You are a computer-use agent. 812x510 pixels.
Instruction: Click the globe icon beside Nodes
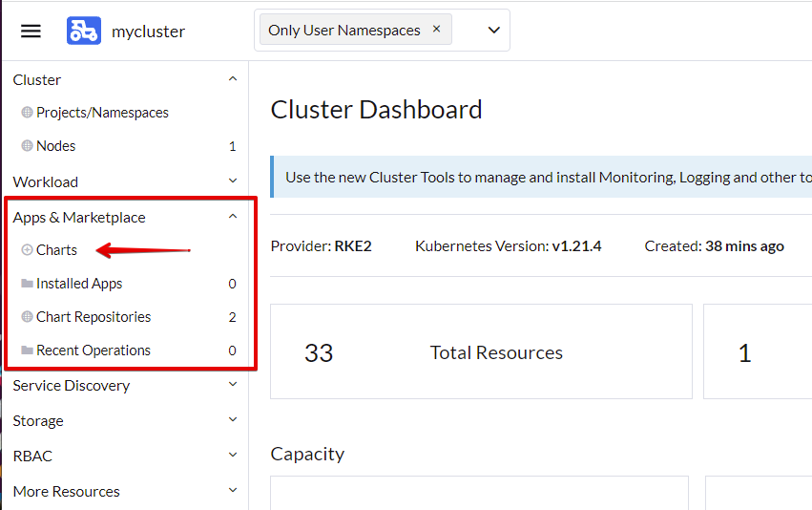pos(27,145)
